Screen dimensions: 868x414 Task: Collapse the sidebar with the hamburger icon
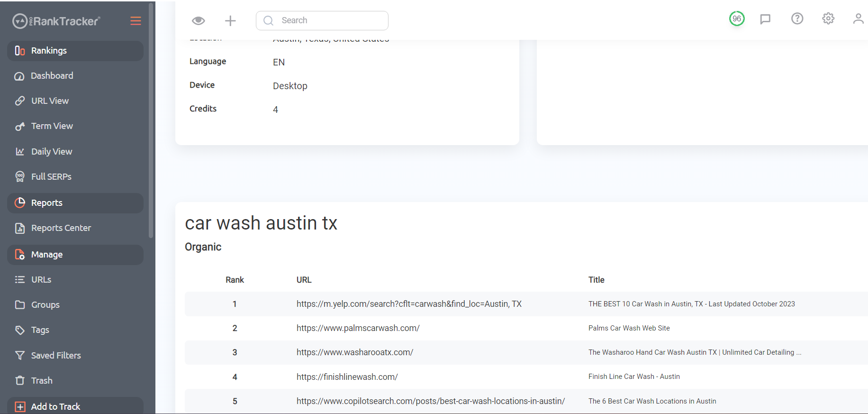click(136, 21)
